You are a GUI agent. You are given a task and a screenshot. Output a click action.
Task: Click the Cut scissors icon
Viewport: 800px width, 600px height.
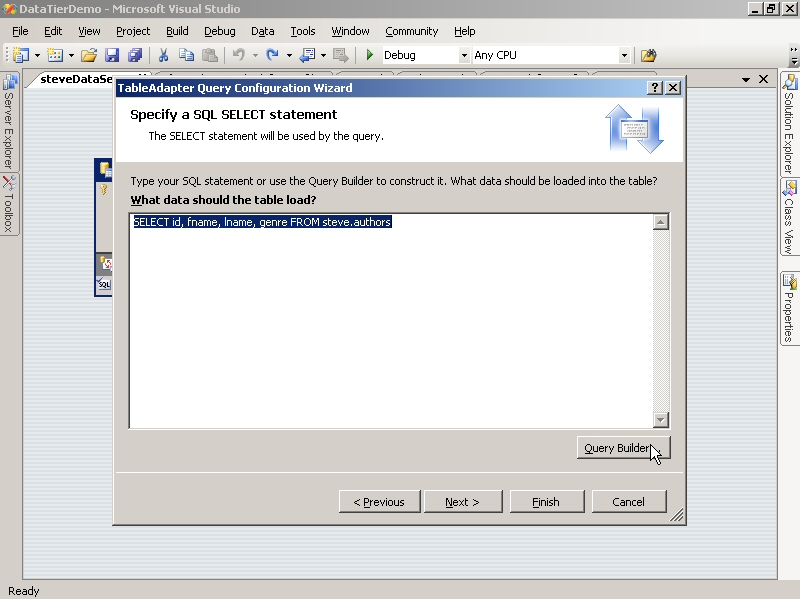coord(163,55)
